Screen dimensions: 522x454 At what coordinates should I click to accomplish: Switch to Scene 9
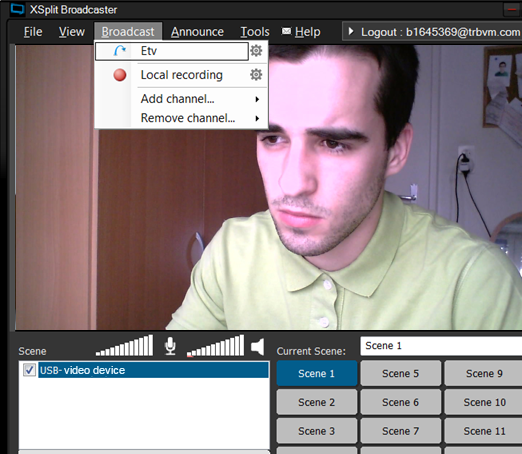click(x=483, y=373)
